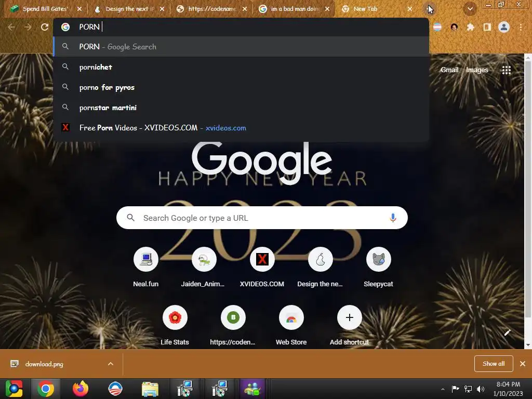This screenshot has width=532, height=399.
Task: Open Chrome's three-dot menu
Action: coord(521,27)
